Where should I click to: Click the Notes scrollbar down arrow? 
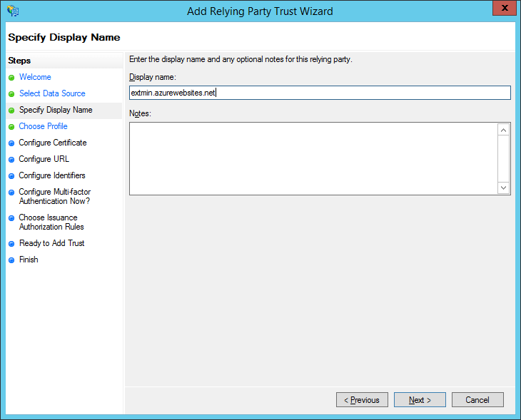tap(503, 188)
